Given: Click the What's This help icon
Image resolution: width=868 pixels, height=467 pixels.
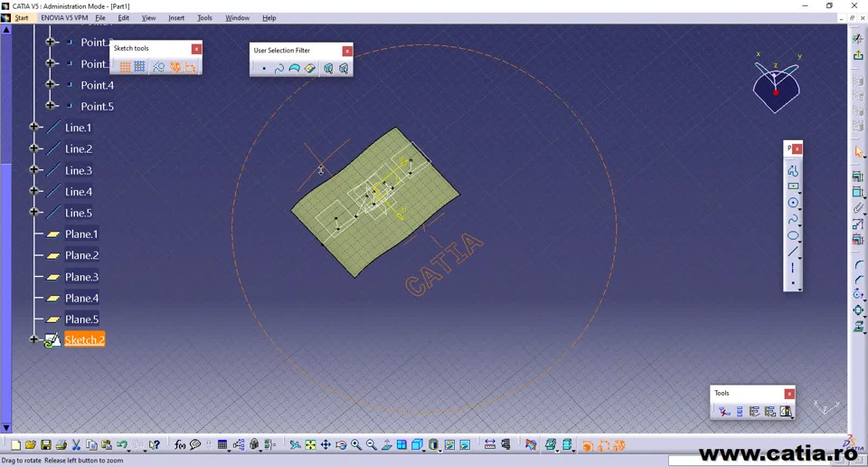Looking at the screenshot, I should [x=155, y=445].
